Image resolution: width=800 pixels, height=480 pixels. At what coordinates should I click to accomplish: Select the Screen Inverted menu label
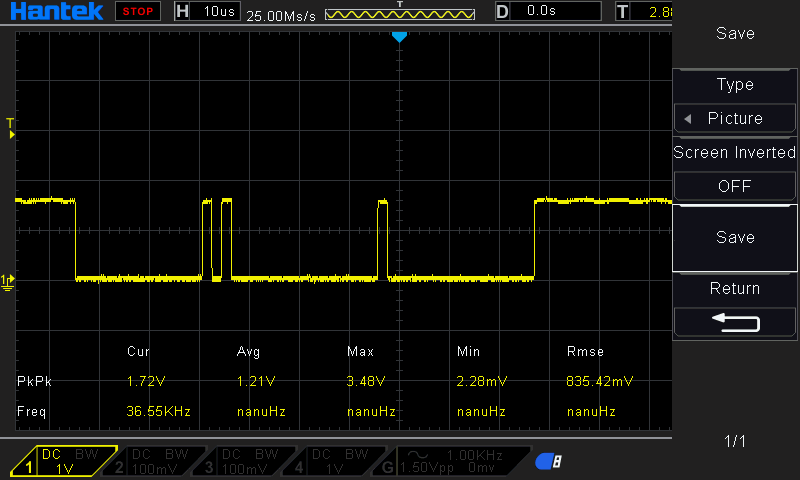[735, 153]
